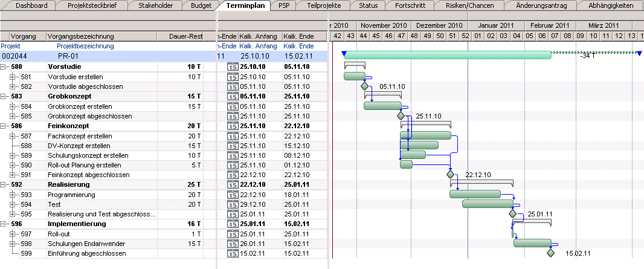Select the Roll-out Planung Gantt bar
Viewport: 644px width, 269px height.
tap(406, 164)
